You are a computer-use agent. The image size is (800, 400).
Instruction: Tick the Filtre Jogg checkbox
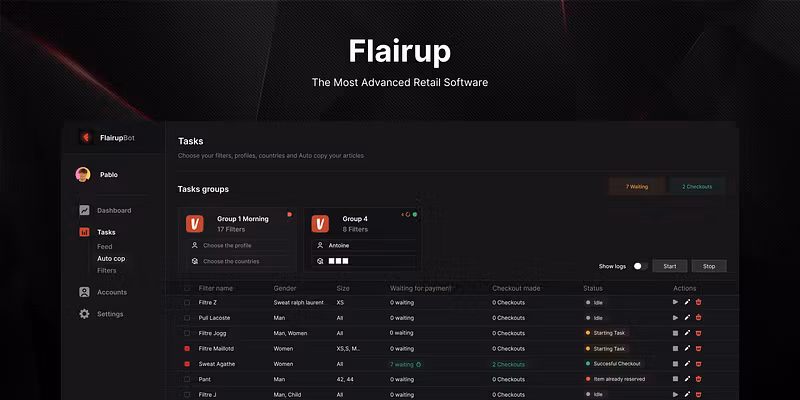[187, 333]
